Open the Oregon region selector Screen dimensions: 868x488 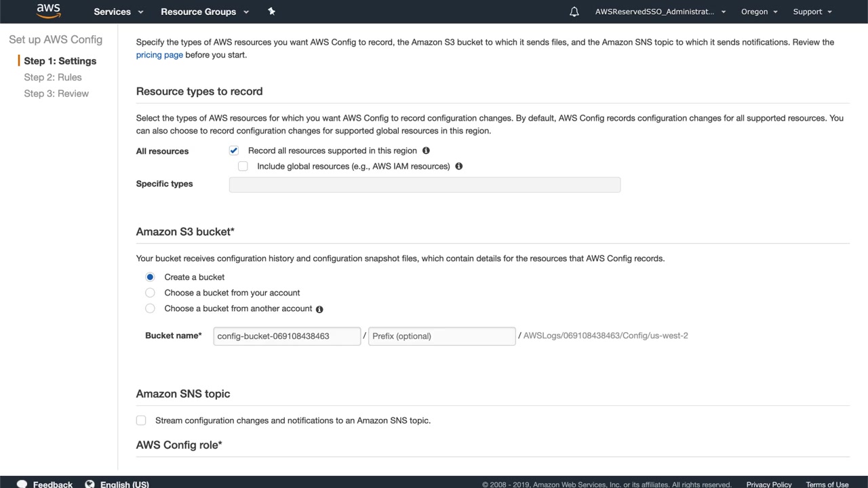coord(759,12)
